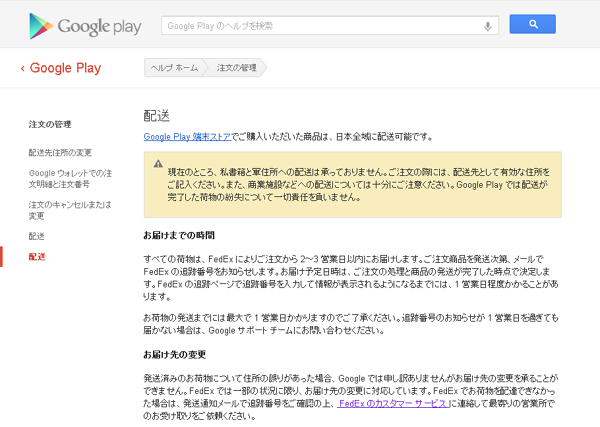Focus the Google Play help search field
This screenshot has height=427, width=600.
pyautogui.click(x=330, y=26)
